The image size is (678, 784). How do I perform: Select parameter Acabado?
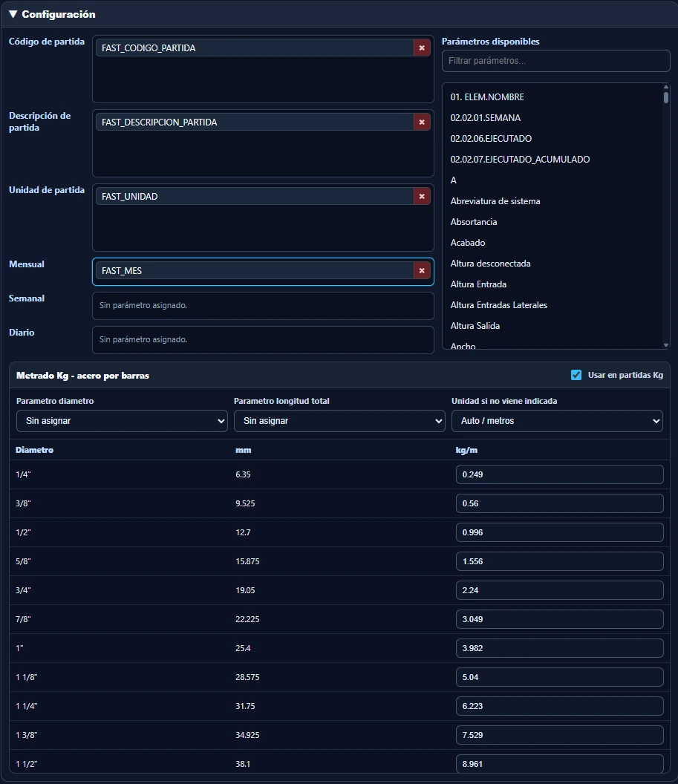(x=468, y=243)
